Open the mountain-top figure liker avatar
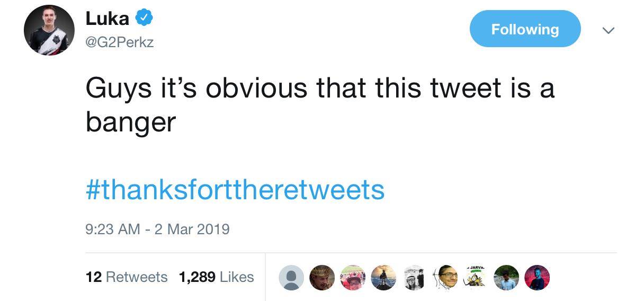The width and height of the screenshot is (644, 301). click(383, 277)
